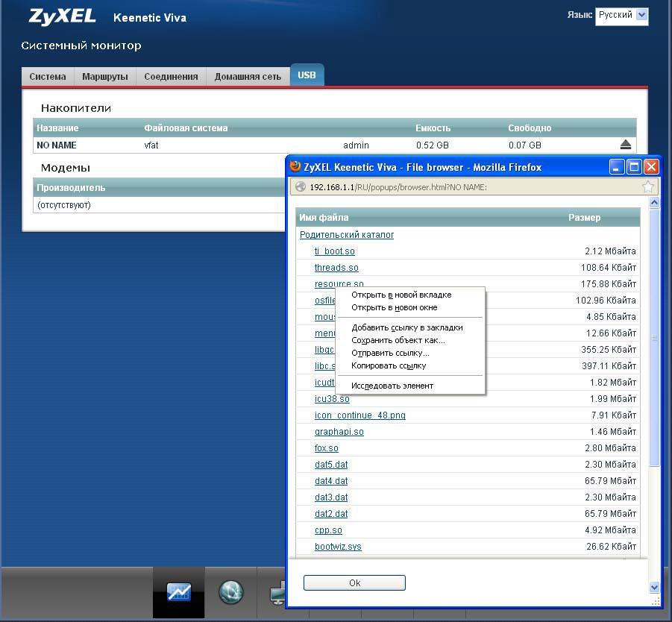This screenshot has width=672, height=622.
Task: Click the 108.64 Кбайт size value
Action: 609,268
